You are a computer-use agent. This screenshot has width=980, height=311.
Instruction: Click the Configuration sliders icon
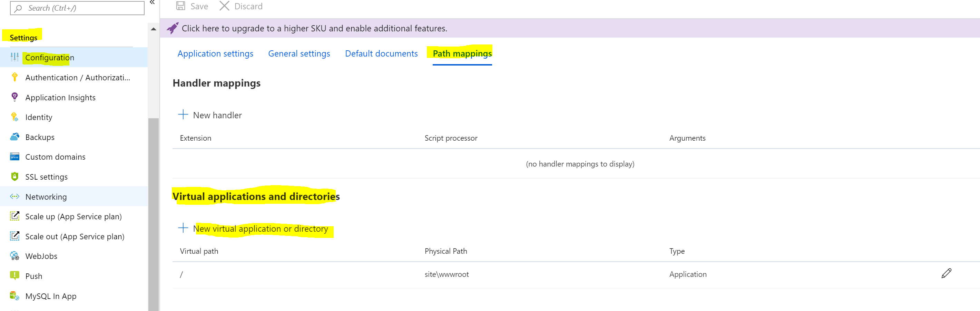click(14, 58)
